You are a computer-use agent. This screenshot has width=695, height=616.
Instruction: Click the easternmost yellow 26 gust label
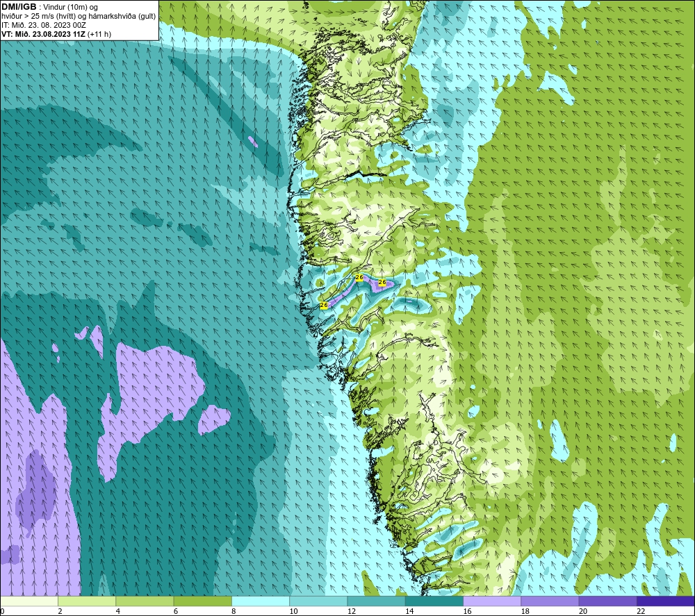click(382, 283)
